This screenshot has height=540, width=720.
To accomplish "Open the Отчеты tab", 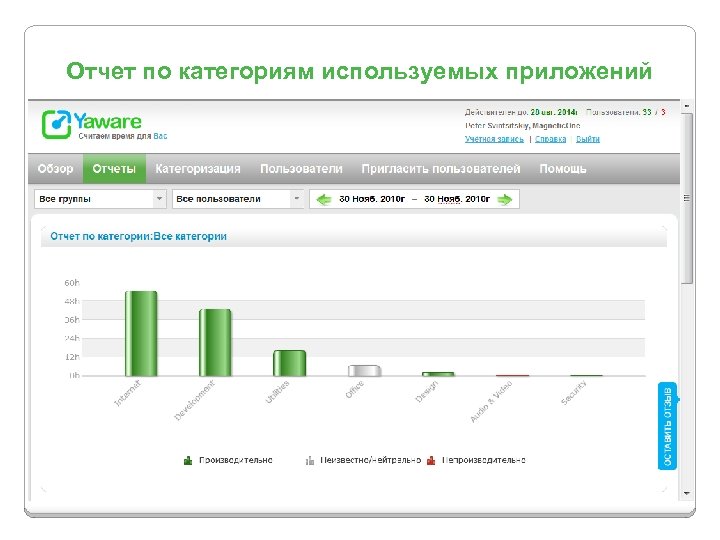I will (x=114, y=169).
